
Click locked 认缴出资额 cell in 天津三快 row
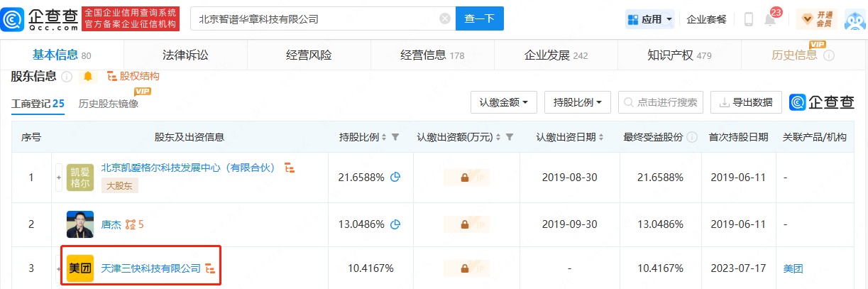[466, 268]
